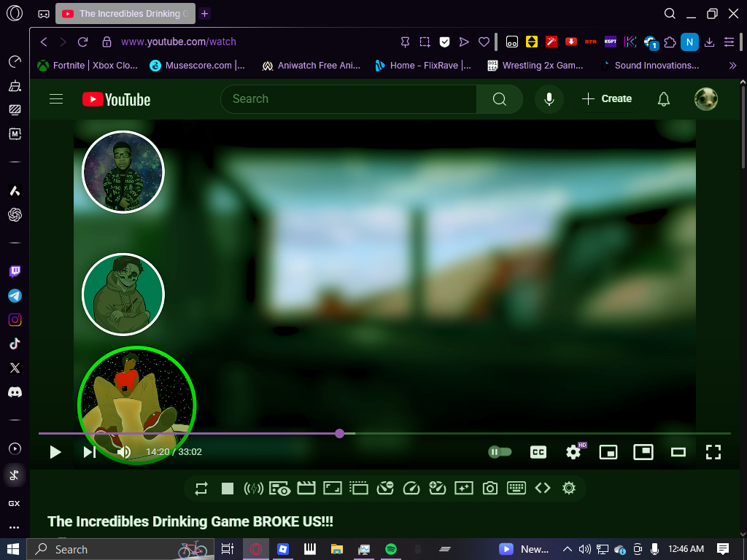Open the YouTube guide hamburger menu
Image resolution: width=747 pixels, height=560 pixels.
[56, 98]
